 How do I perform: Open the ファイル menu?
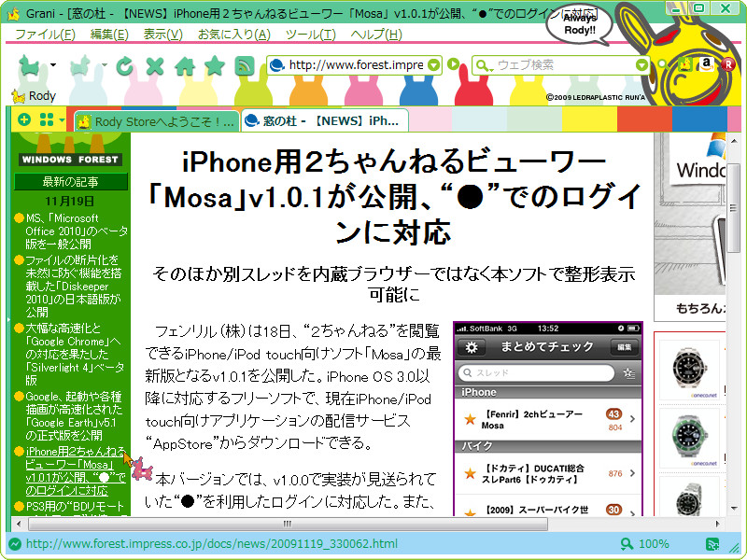45,35
